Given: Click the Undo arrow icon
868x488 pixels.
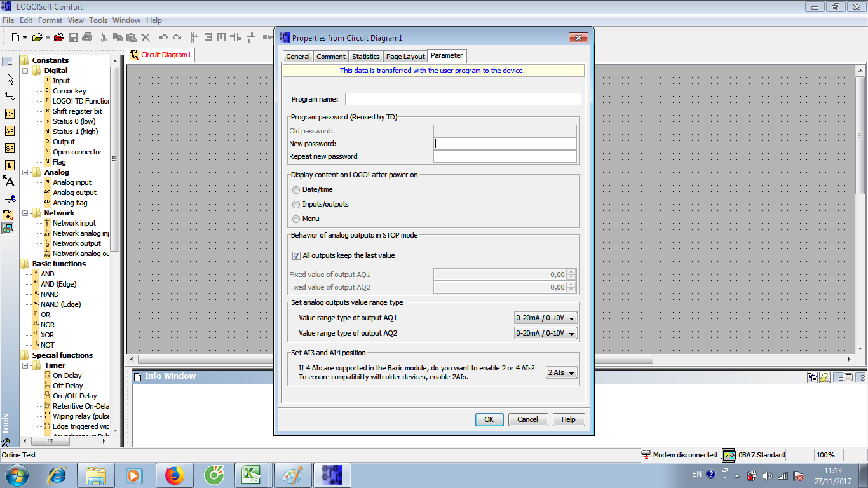Looking at the screenshot, I should click(163, 37).
